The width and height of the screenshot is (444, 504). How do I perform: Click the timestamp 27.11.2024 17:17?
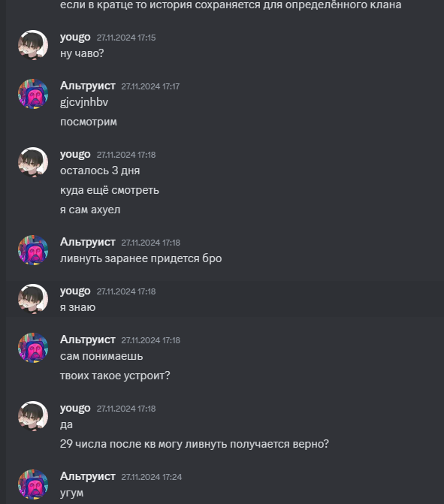point(150,86)
